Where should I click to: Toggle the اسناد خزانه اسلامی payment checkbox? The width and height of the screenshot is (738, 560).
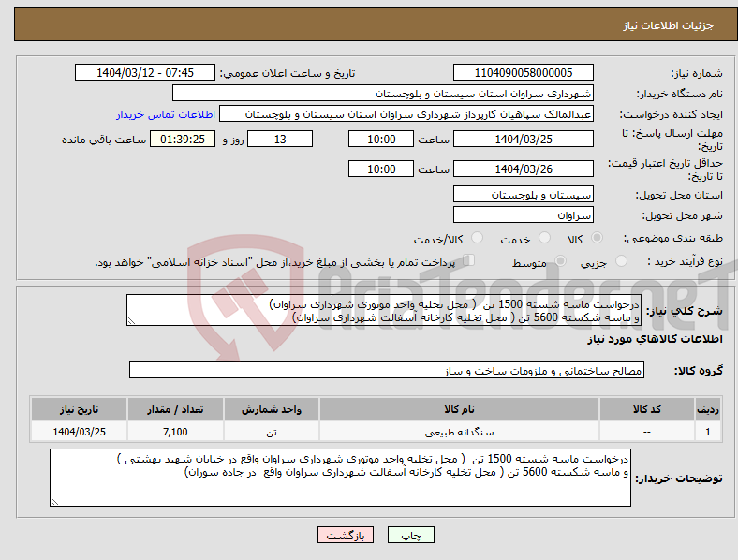click(469, 259)
